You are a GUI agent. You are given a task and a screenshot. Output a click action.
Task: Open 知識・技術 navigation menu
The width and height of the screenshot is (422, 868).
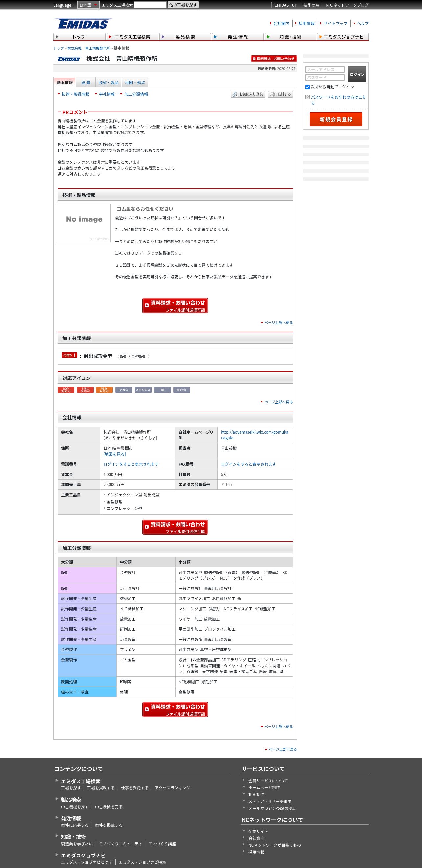coord(290,37)
